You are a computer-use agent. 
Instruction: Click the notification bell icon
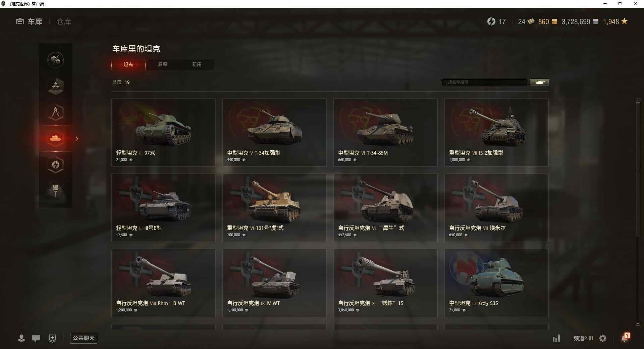click(x=625, y=338)
